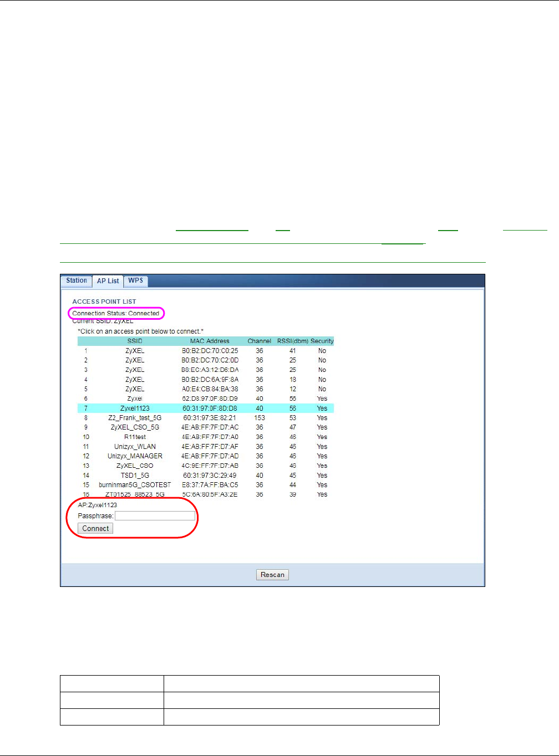
Task: Select the WPS tab
Action: (136, 280)
